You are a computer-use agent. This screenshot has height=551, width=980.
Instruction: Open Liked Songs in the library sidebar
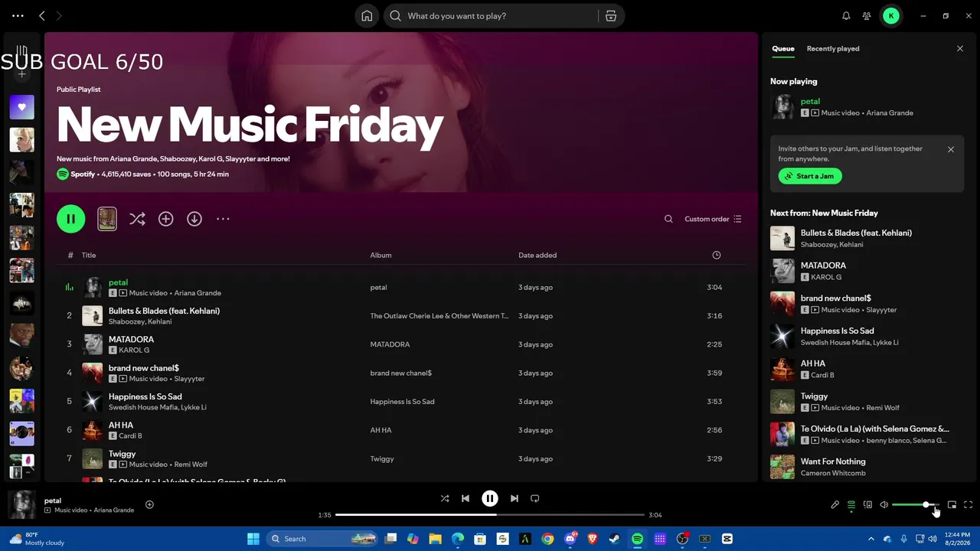click(21, 107)
